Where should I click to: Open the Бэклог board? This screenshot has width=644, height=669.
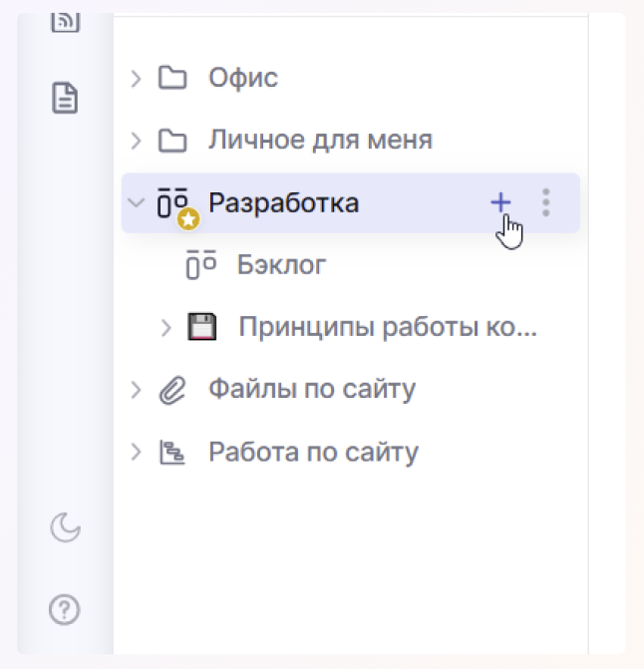coord(281,265)
